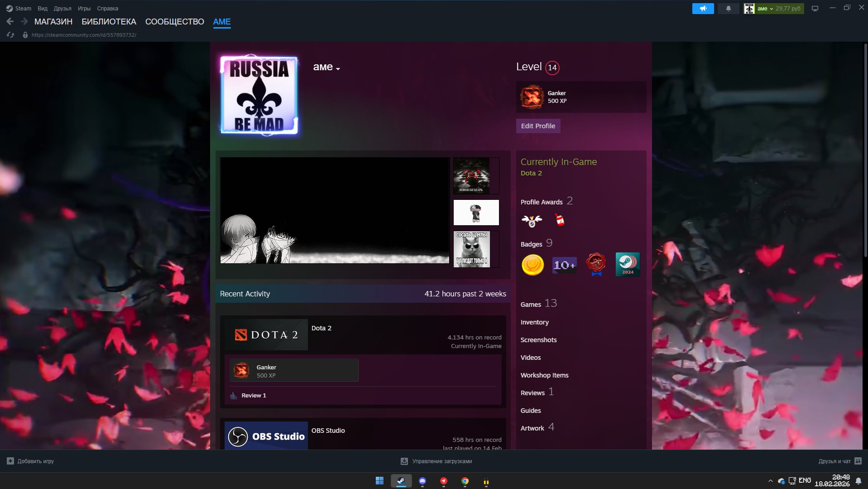Go forward with the right arrow
Screen dimensions: 868x489
24,21
